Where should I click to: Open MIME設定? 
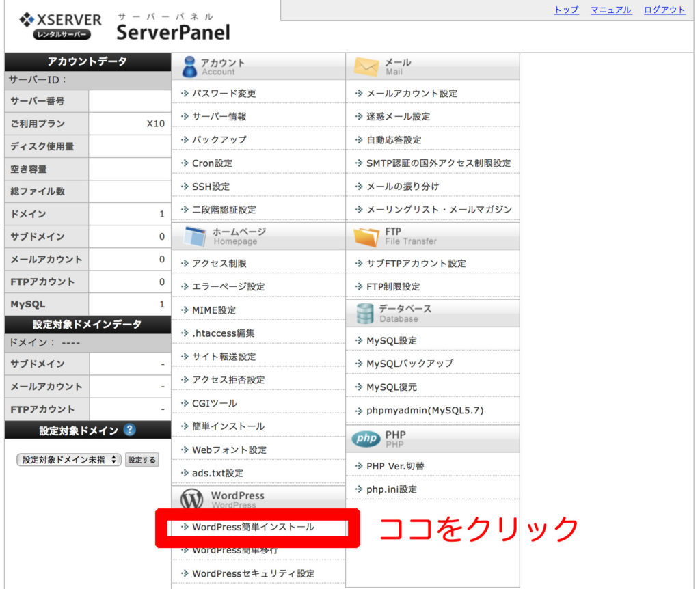pyautogui.click(x=214, y=310)
